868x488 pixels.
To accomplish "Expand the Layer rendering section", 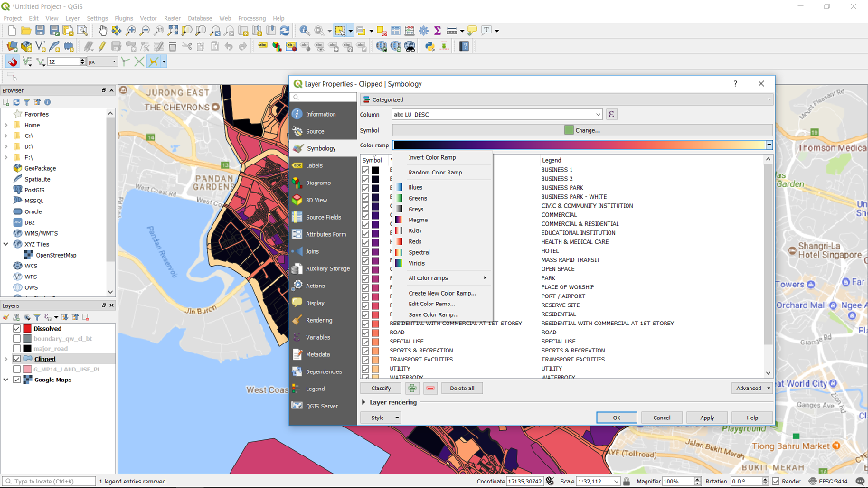I will click(364, 402).
